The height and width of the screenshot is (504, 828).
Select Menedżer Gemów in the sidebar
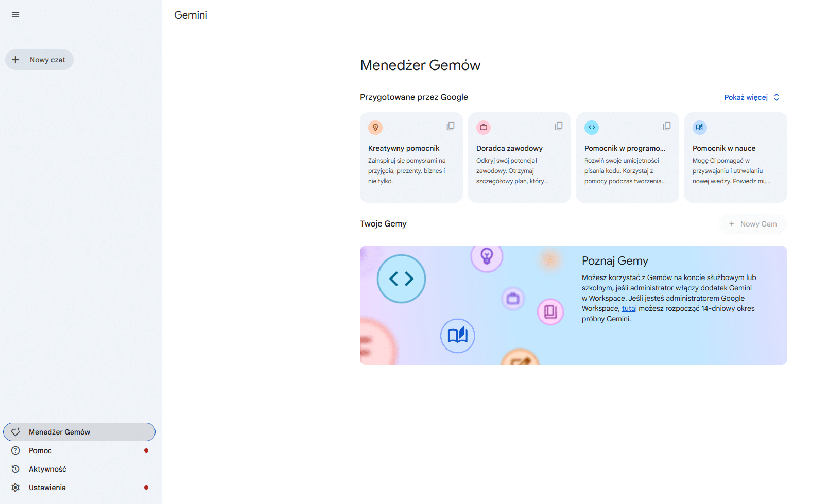coord(79,432)
